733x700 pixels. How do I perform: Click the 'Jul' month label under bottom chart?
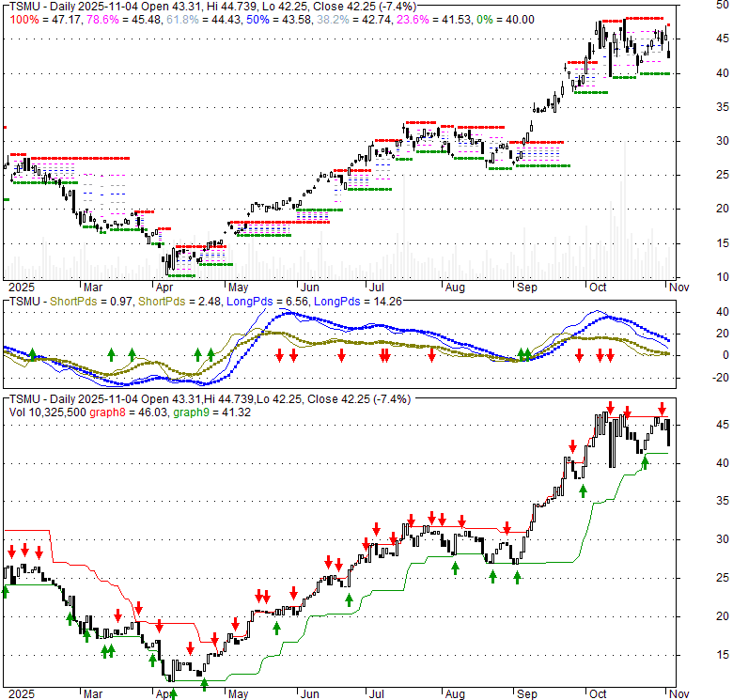pos(376,694)
